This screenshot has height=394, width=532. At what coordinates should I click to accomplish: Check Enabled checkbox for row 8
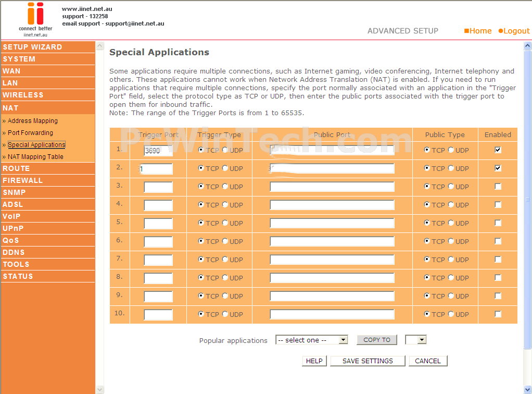click(x=498, y=277)
